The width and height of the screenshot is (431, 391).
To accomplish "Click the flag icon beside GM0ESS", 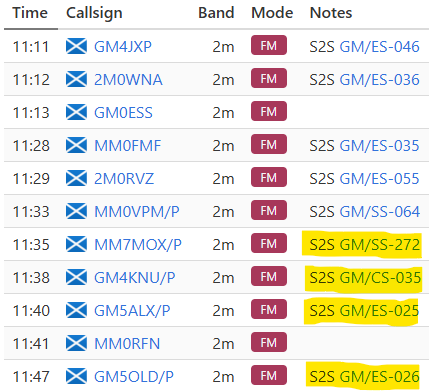I will (76, 112).
